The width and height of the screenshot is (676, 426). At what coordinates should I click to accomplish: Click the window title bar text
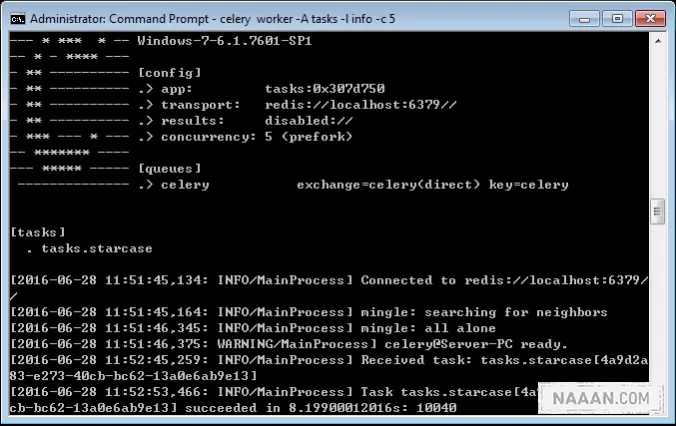point(213,19)
